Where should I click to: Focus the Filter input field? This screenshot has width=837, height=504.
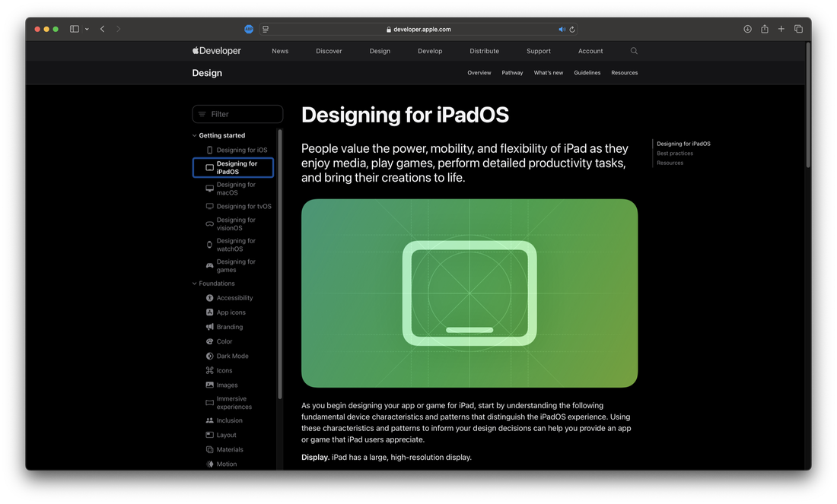[237, 114]
